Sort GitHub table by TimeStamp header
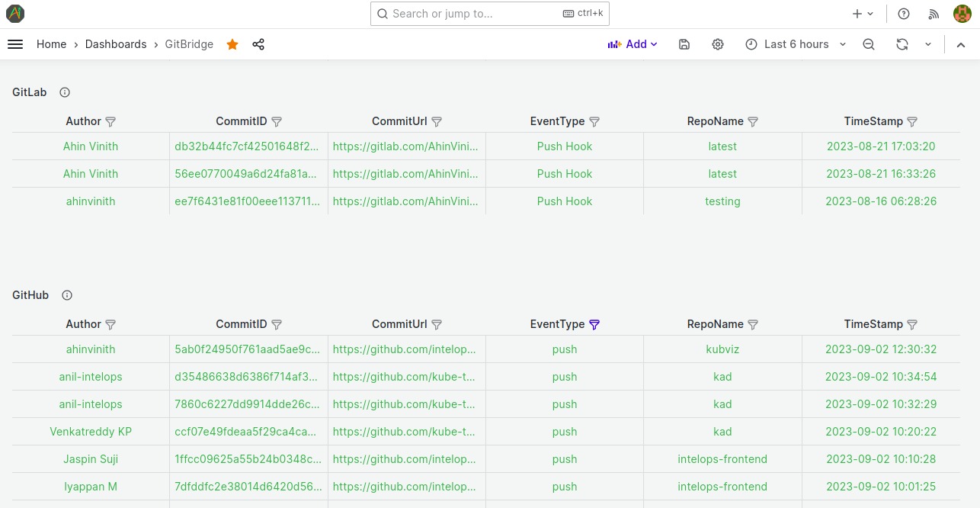Image resolution: width=980 pixels, height=508 pixels. pos(873,324)
